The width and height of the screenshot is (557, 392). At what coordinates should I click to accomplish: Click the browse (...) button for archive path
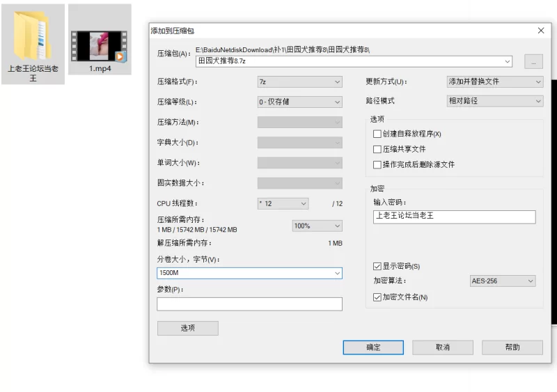pyautogui.click(x=533, y=61)
